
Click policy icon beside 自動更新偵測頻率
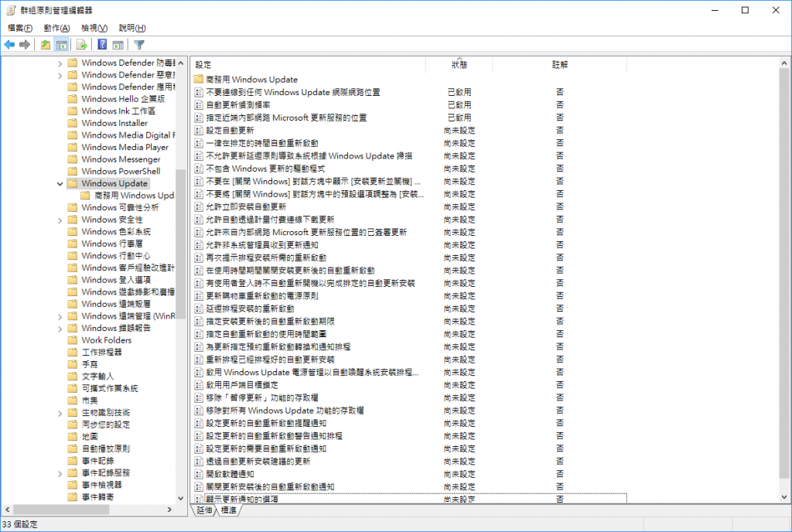[199, 105]
